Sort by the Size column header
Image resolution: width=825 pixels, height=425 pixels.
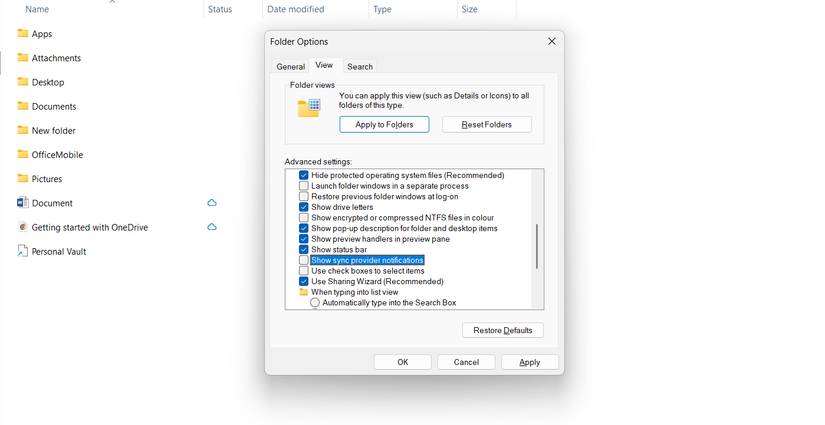point(469,9)
